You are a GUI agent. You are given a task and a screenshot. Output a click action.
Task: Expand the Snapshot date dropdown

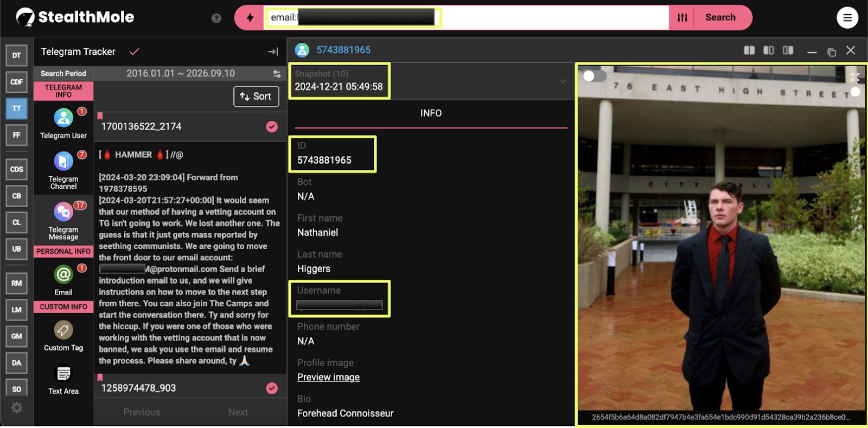(x=563, y=81)
